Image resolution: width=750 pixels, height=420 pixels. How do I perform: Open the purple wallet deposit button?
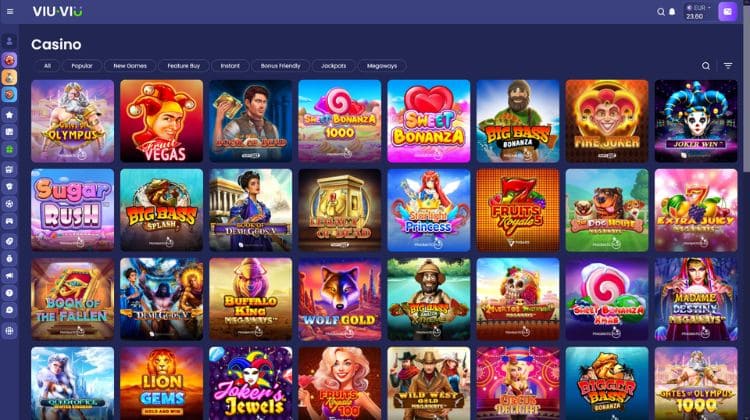pyautogui.click(x=728, y=11)
